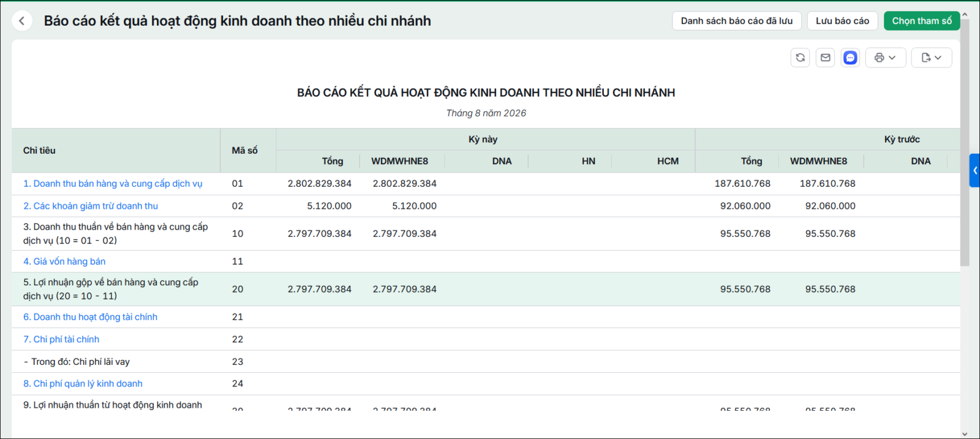Open the export options dropdown arrow
The height and width of the screenshot is (439, 980).
pyautogui.click(x=938, y=58)
